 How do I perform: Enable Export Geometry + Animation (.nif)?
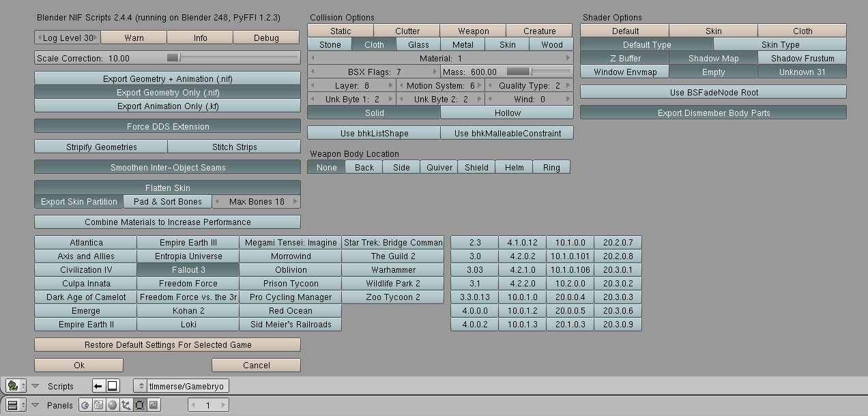coord(167,78)
